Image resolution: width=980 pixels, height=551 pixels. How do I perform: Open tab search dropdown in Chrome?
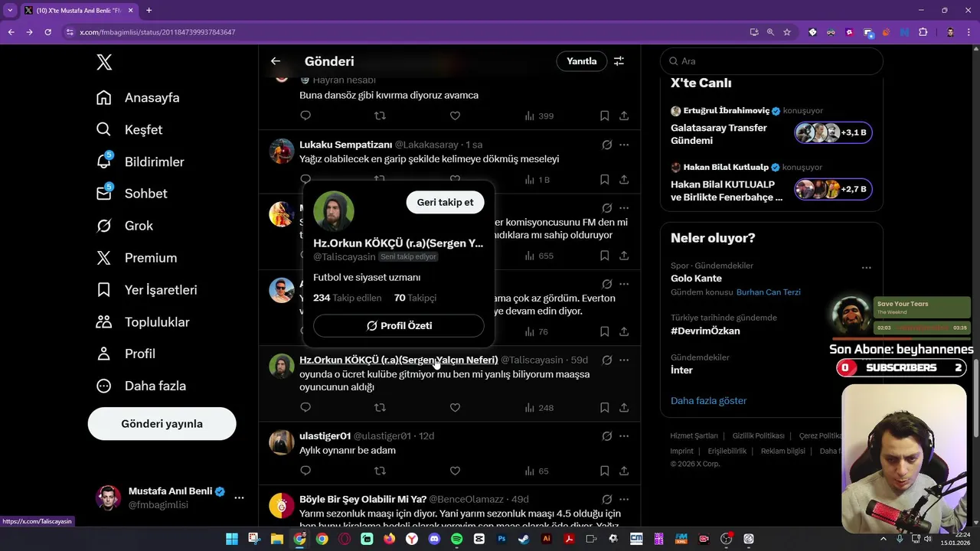pos(10,11)
